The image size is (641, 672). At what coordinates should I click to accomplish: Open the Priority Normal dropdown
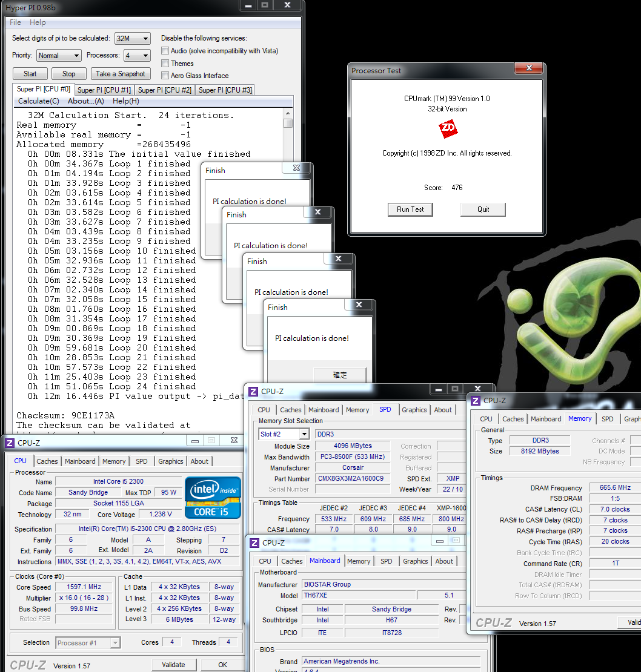[x=59, y=56]
